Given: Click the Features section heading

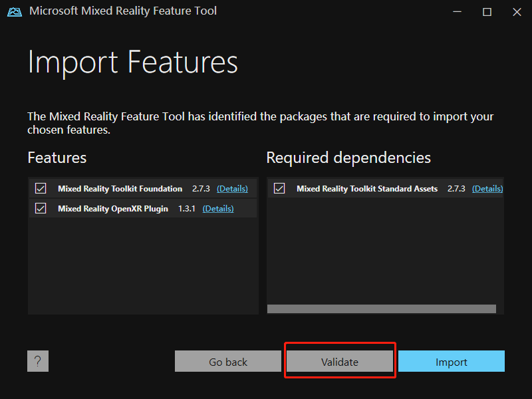Looking at the screenshot, I should (57, 158).
